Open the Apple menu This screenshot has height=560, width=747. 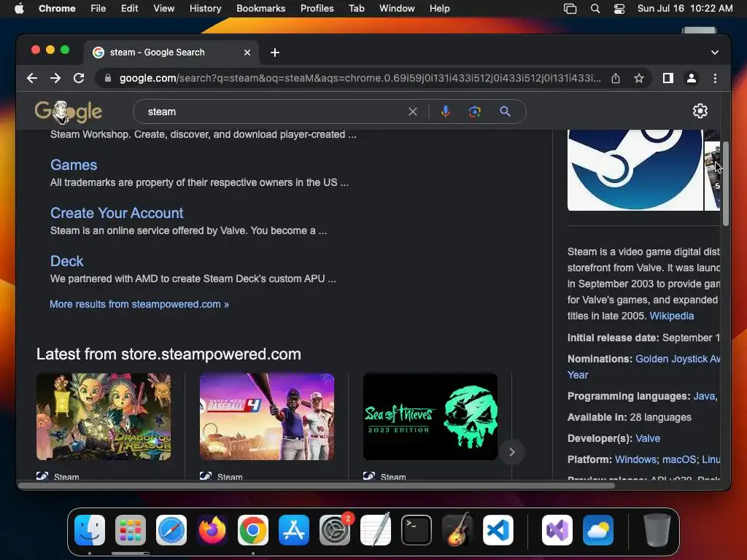point(19,9)
